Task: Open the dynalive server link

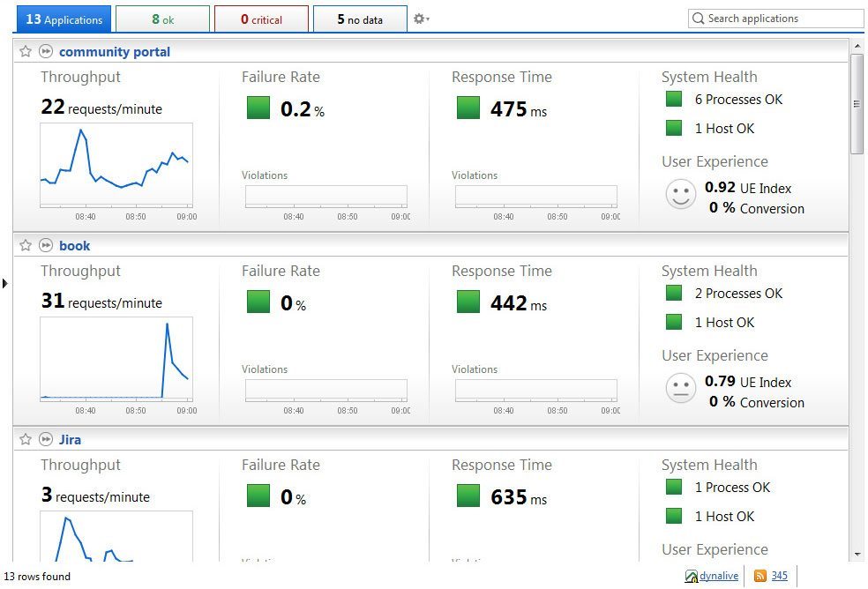Action: (x=719, y=576)
